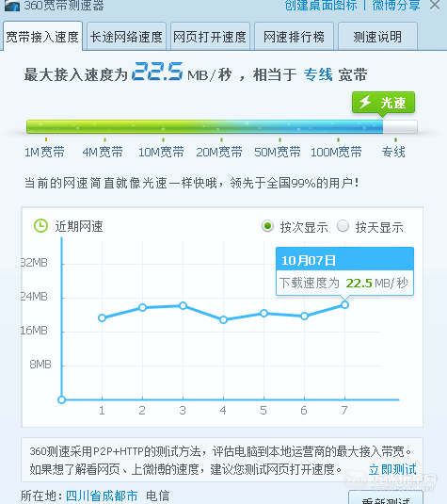Screen dimensions: 447x504
Task: Switch to the 网页打开速度 tab
Action: tap(210, 37)
